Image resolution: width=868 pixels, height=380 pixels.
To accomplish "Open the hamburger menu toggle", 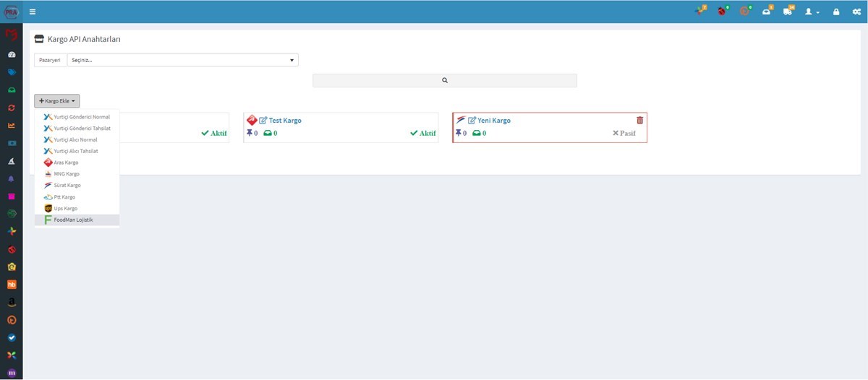I will point(33,12).
